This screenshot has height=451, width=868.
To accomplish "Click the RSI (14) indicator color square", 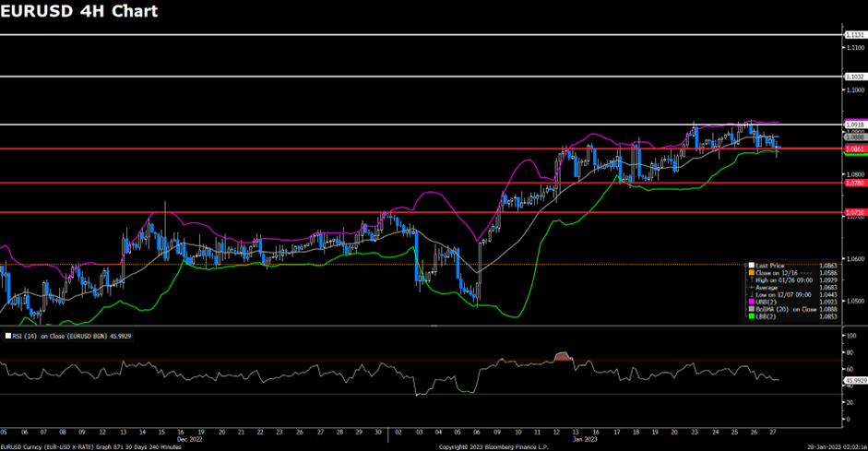I will click(6, 337).
